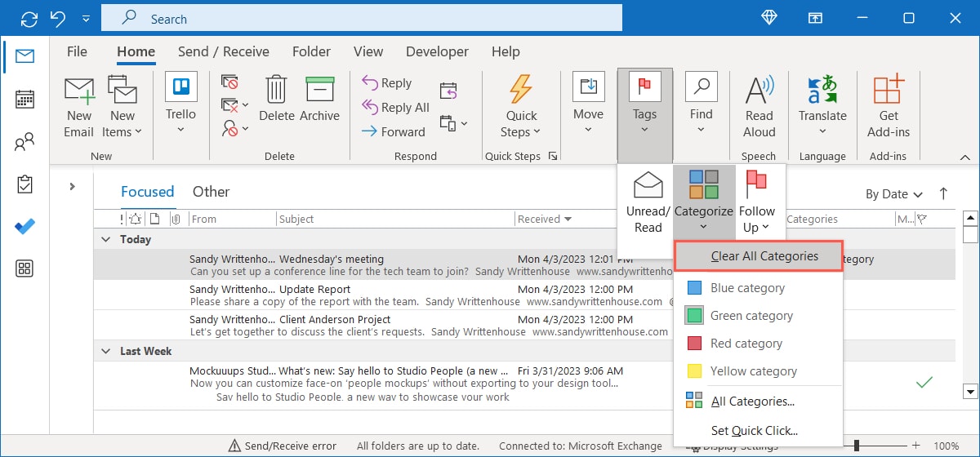Pick the Red category swatch
980x457 pixels.
pos(695,344)
